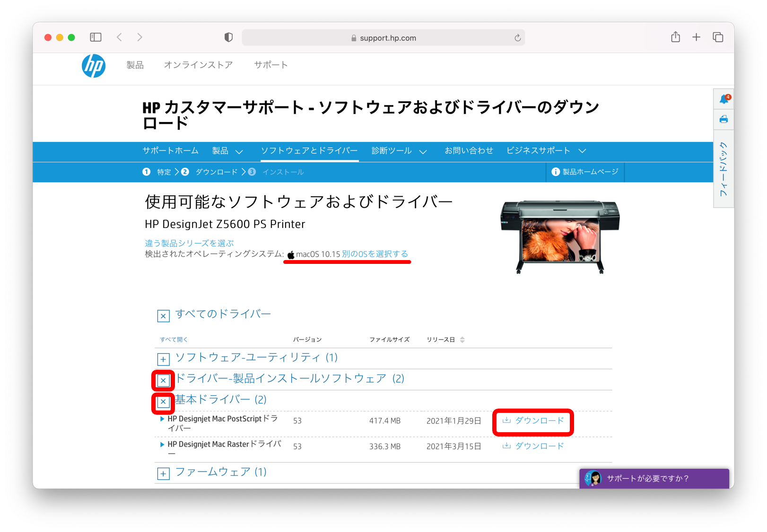Click the privacy shield icon
The width and height of the screenshot is (767, 532).
(228, 37)
